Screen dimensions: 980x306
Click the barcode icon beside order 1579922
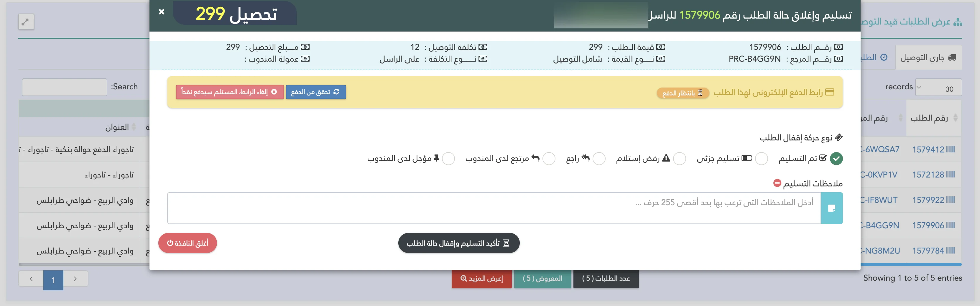(951, 200)
